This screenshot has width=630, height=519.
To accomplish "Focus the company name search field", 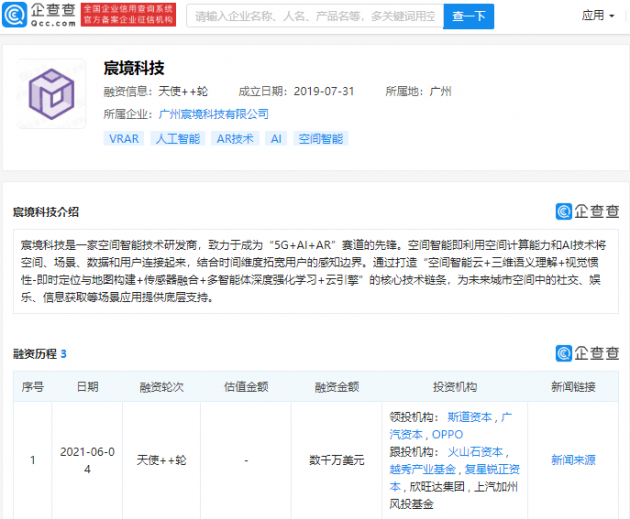I will [x=315, y=16].
